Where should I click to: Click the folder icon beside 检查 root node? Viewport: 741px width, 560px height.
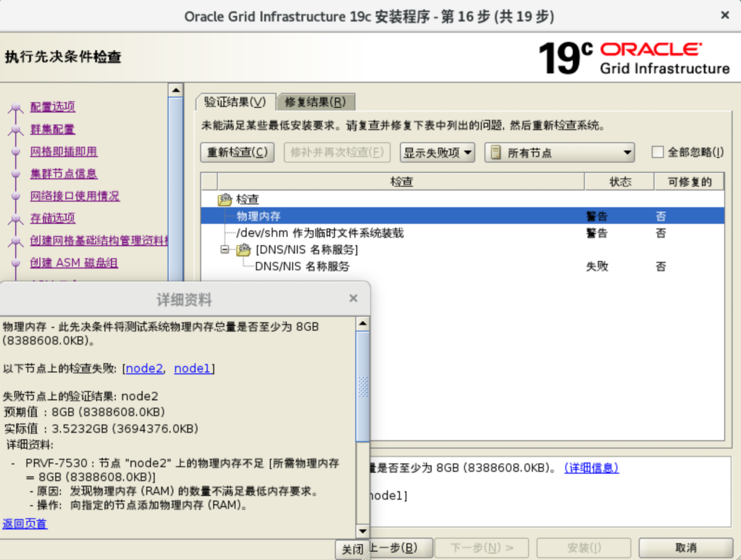[x=224, y=200]
